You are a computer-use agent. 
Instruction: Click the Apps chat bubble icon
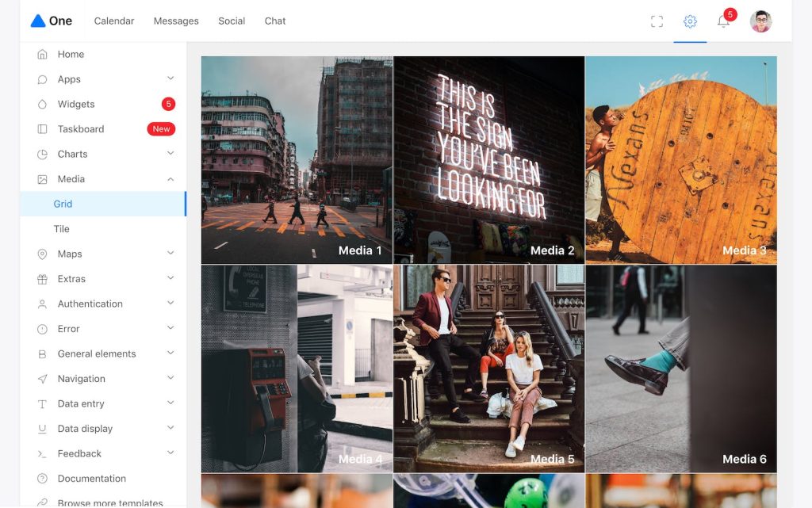click(x=43, y=79)
